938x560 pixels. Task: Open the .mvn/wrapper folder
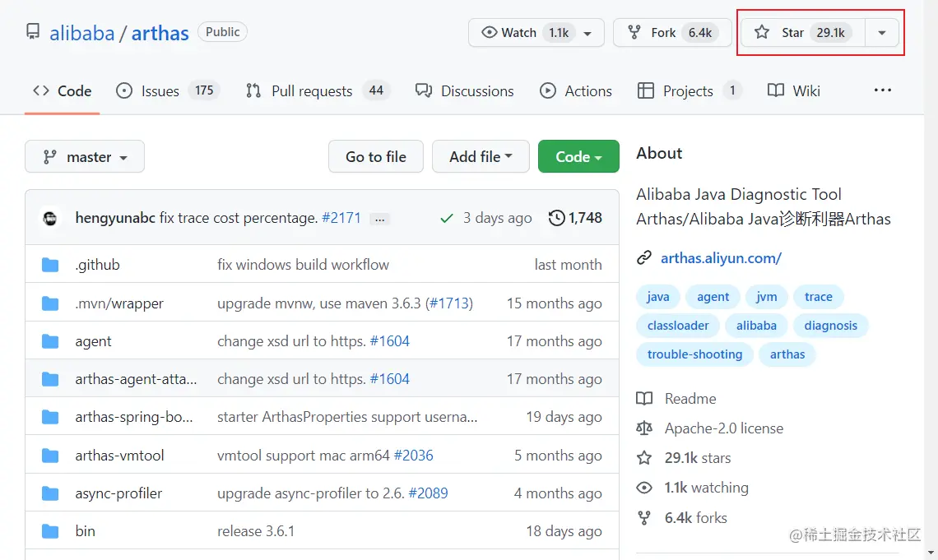119,303
